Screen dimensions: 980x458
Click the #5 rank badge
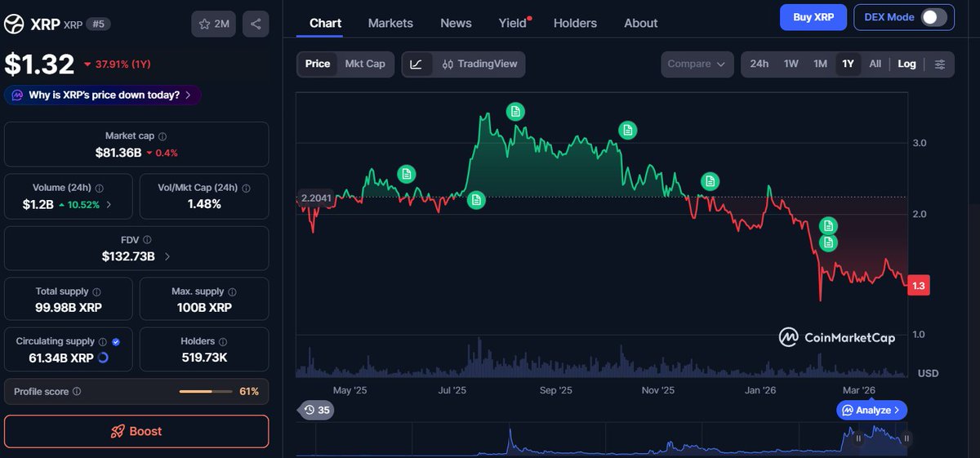pyautogui.click(x=97, y=24)
